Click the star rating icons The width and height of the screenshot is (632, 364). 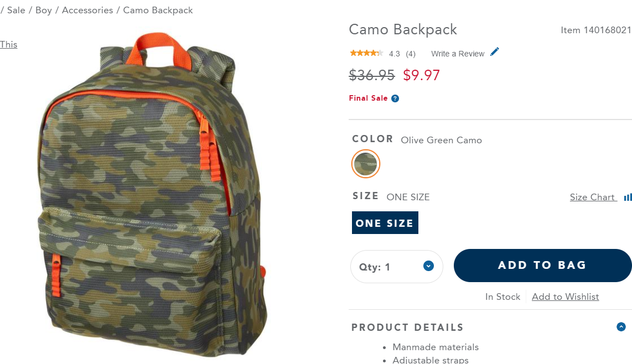tap(366, 53)
